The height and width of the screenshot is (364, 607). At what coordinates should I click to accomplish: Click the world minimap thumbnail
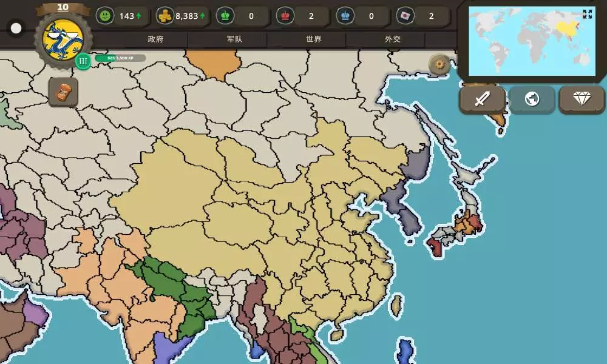(531, 41)
